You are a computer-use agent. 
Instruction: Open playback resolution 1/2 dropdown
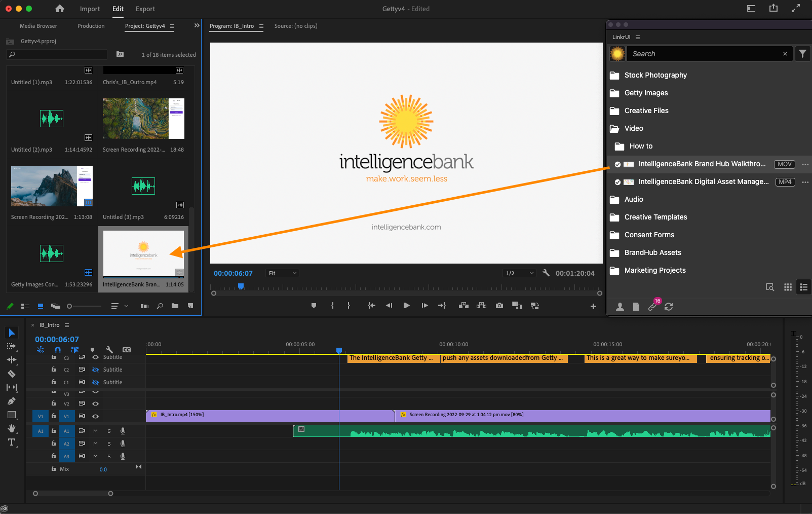pos(519,273)
